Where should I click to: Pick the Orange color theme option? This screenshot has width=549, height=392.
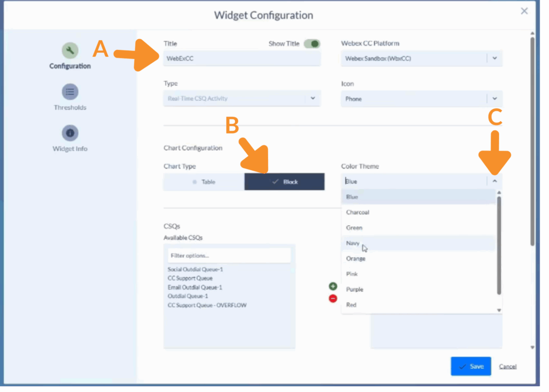(355, 258)
